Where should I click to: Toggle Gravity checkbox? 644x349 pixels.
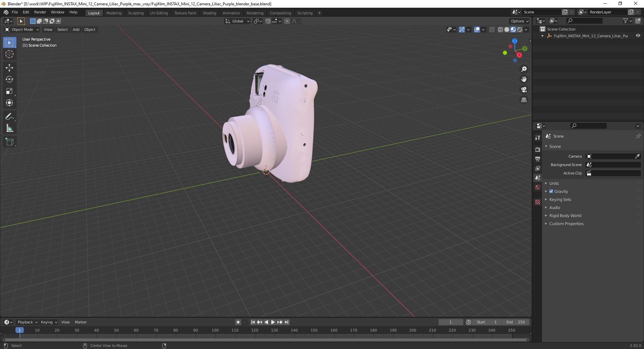click(x=551, y=191)
